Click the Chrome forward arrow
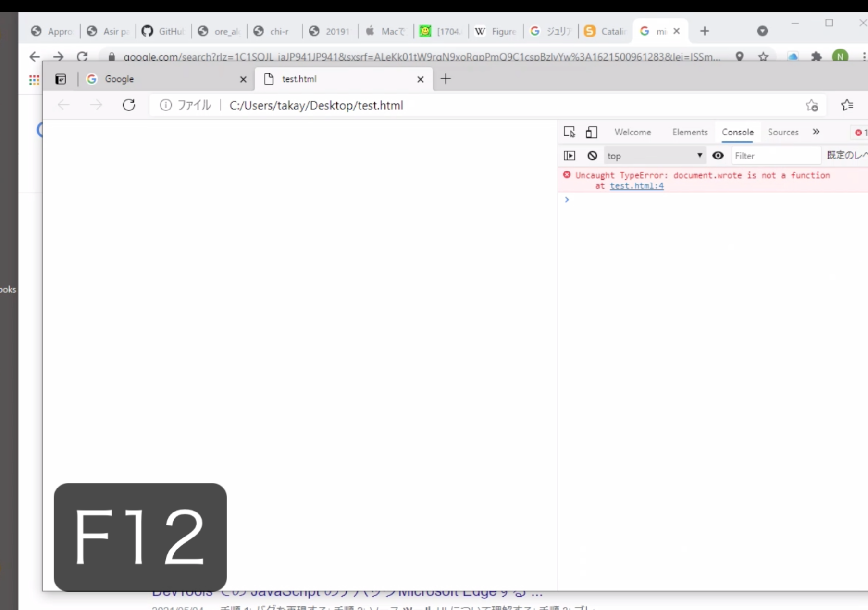The width and height of the screenshot is (868, 610). [x=58, y=57]
